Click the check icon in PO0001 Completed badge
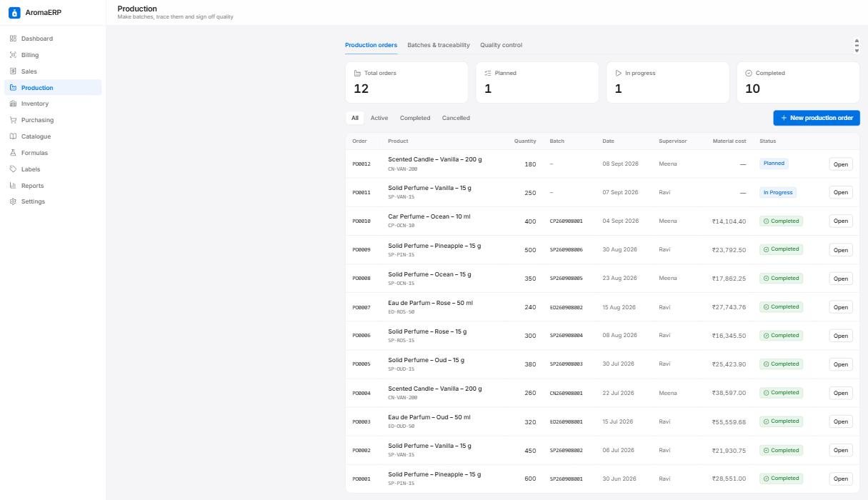Screen dimensions: 868x500 click(x=767, y=479)
